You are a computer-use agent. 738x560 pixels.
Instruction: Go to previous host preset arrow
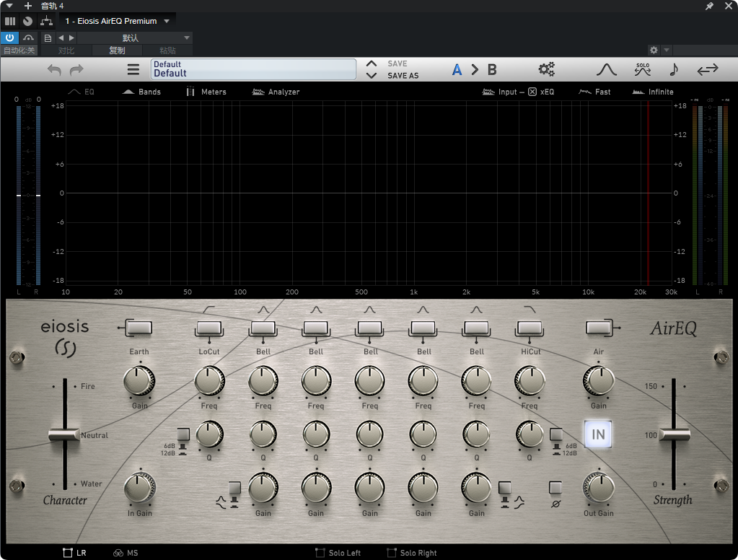pyautogui.click(x=61, y=38)
